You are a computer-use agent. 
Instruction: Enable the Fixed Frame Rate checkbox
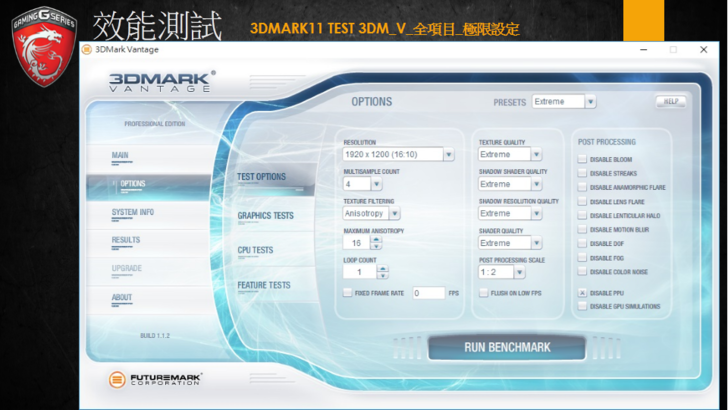coord(347,293)
